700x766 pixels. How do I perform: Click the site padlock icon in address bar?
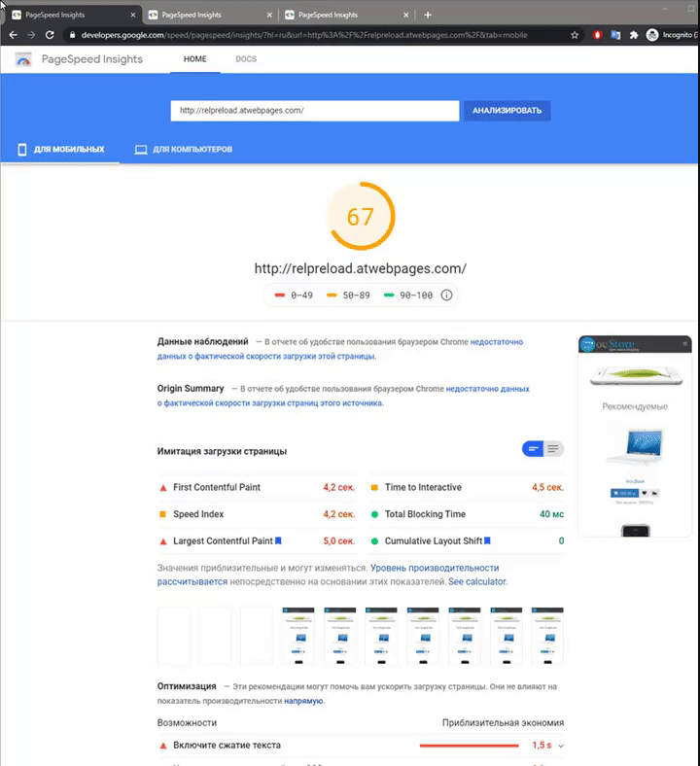click(72, 35)
